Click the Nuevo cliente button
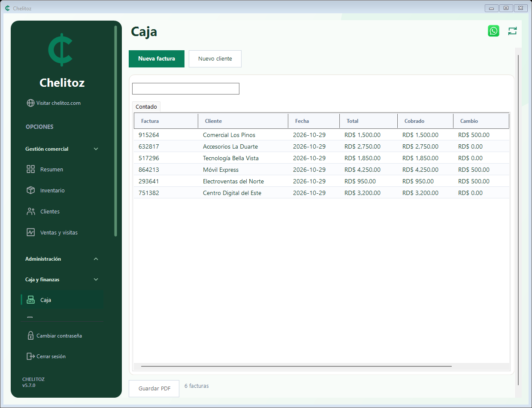This screenshot has height=408, width=532. (x=215, y=59)
